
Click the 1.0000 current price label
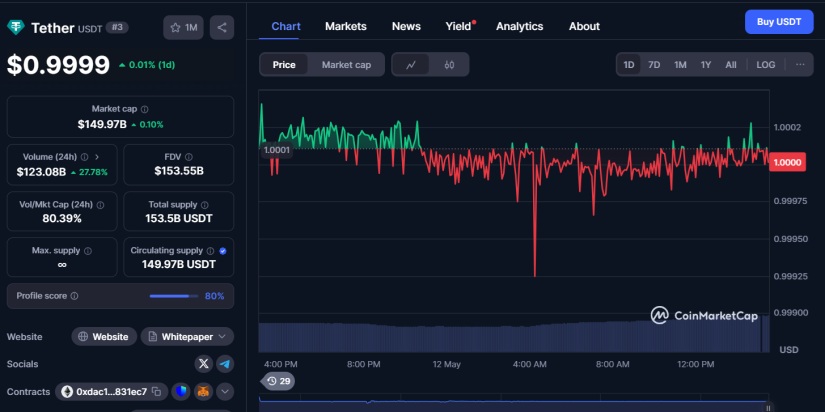787,163
